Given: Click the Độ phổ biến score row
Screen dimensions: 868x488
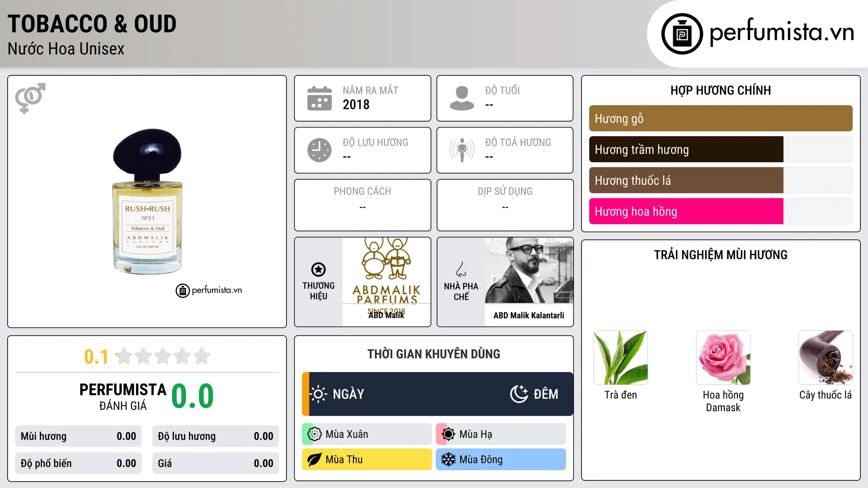Looking at the screenshot, I should point(78,463).
